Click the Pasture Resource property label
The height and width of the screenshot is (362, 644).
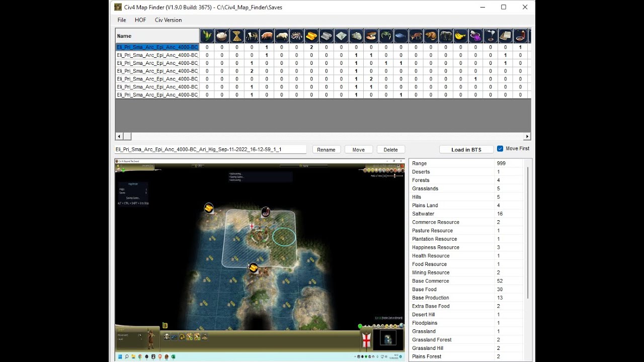[432, 230]
